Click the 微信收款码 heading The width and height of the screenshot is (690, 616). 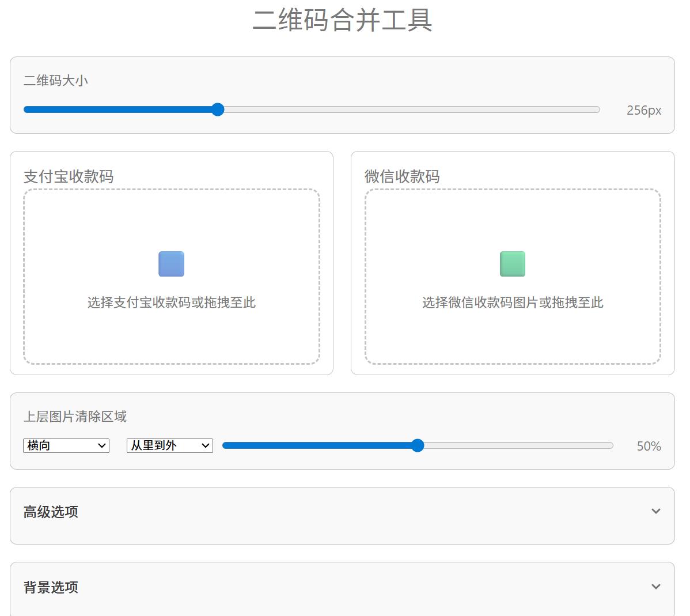[402, 176]
